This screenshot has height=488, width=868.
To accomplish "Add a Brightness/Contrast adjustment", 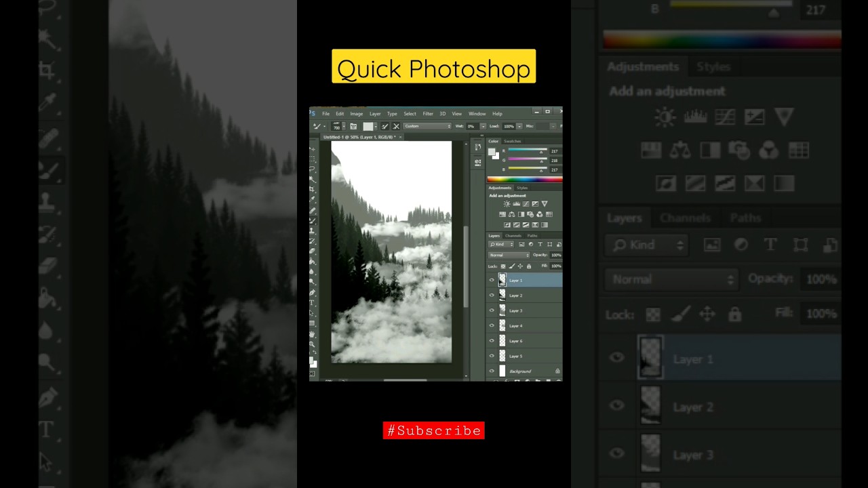I will 507,203.
